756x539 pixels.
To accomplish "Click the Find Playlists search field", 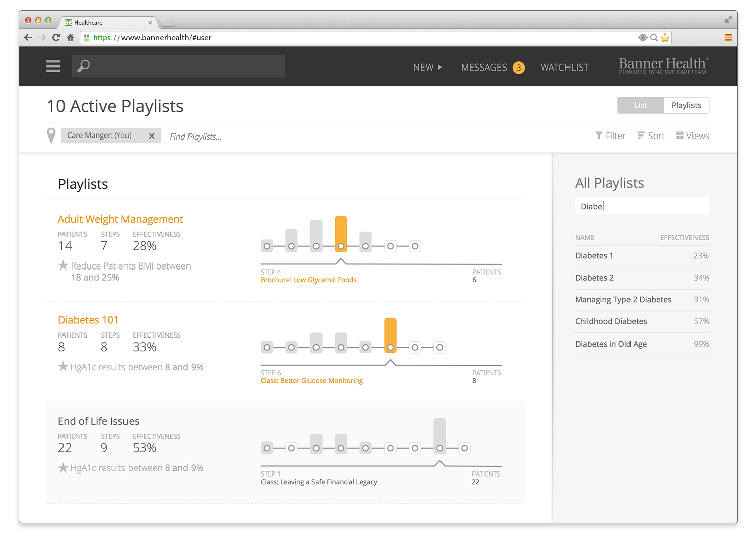I will tap(196, 137).
